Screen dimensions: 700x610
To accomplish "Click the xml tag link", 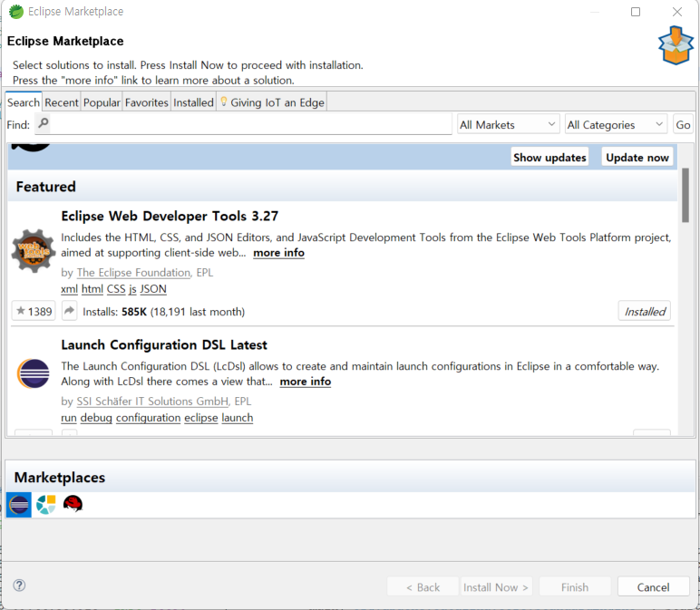I will pos(69,289).
